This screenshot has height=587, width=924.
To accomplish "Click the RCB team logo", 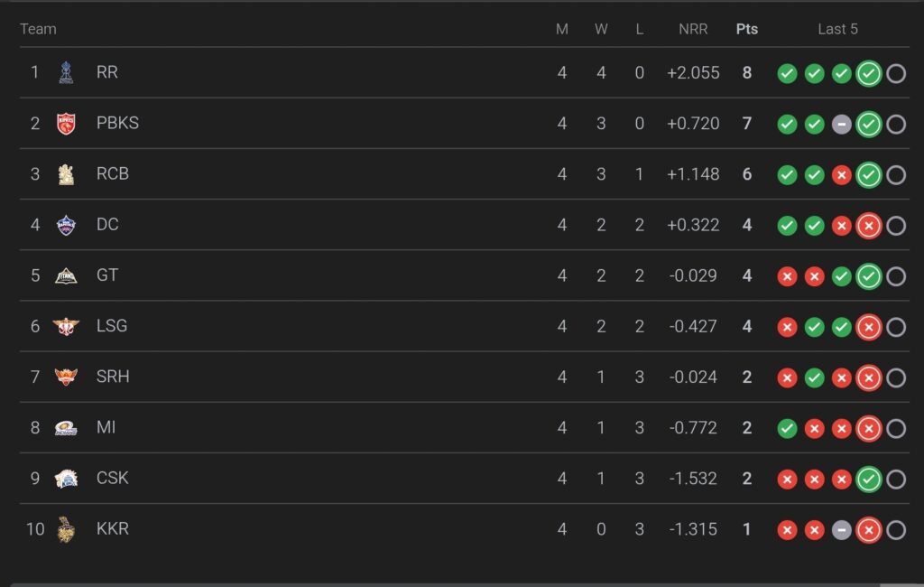I will [65, 173].
